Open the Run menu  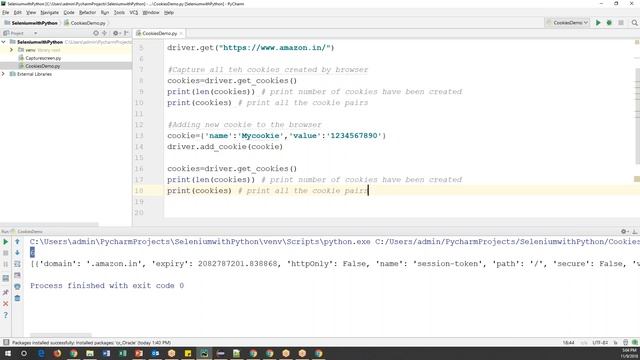tap(105, 13)
